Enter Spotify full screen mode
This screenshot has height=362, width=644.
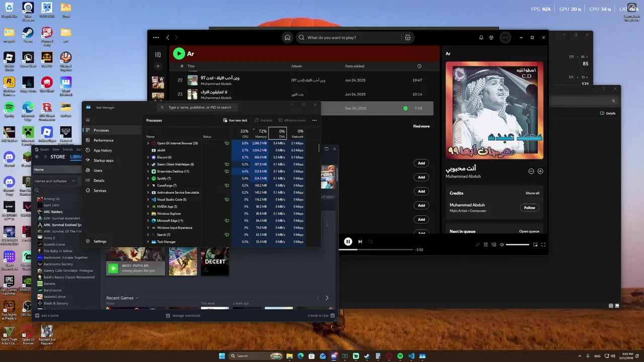click(543, 244)
